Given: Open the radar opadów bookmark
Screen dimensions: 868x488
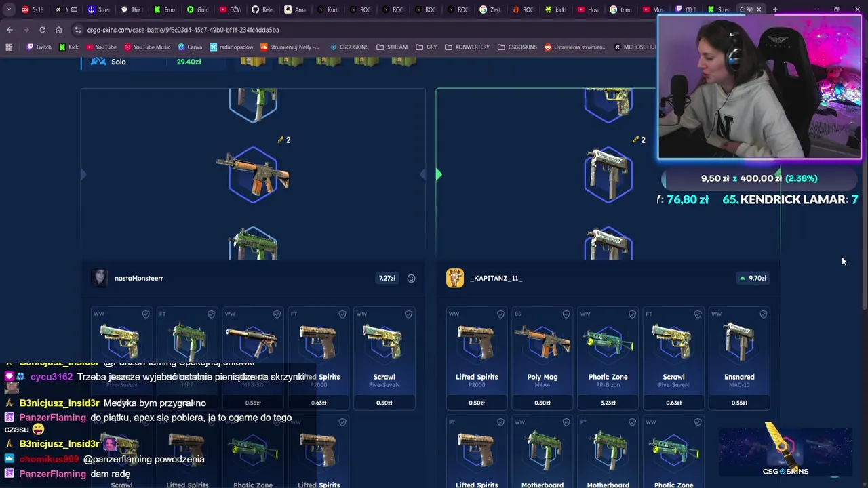Looking at the screenshot, I should (x=231, y=47).
